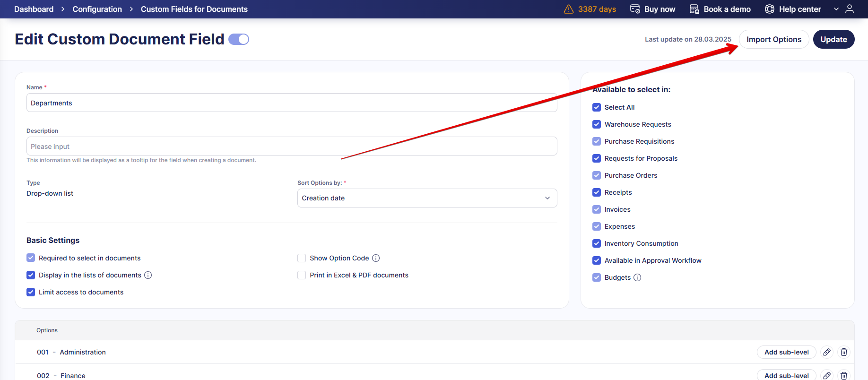
Task: Click the Update button
Action: click(833, 39)
